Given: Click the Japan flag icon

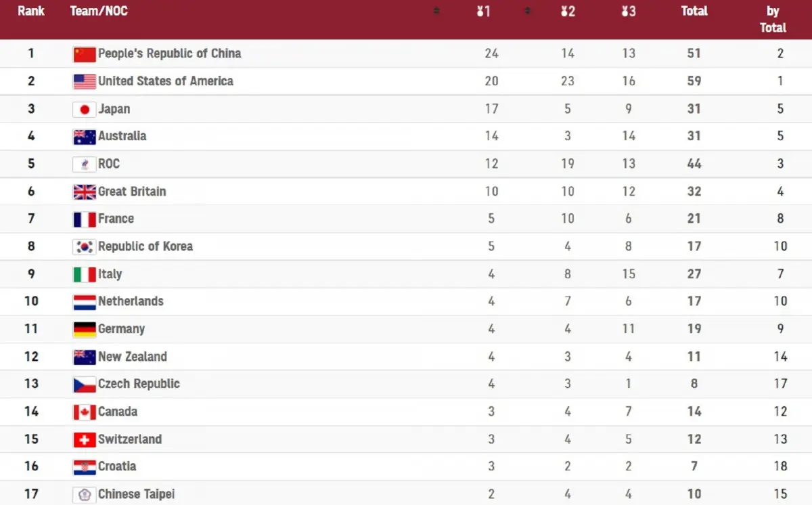Looking at the screenshot, I should pos(85,109).
